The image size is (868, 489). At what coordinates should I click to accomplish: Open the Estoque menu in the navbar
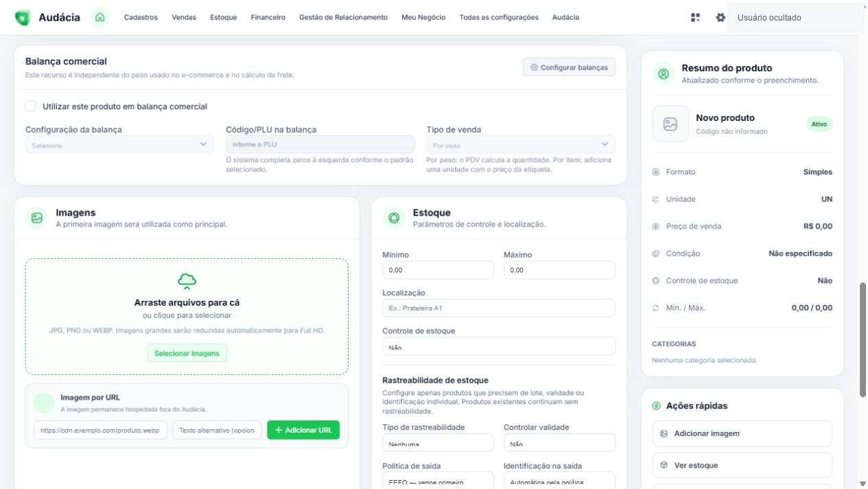[x=224, y=17]
